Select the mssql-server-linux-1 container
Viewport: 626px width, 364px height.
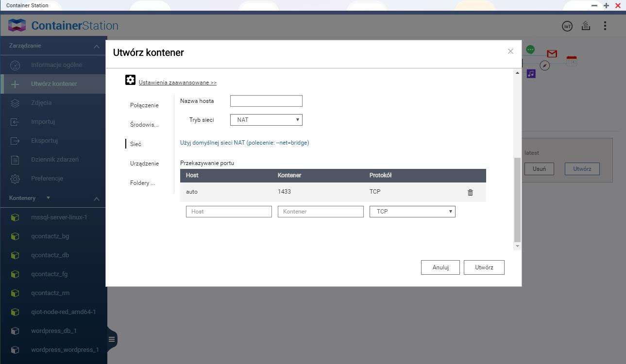pos(59,217)
